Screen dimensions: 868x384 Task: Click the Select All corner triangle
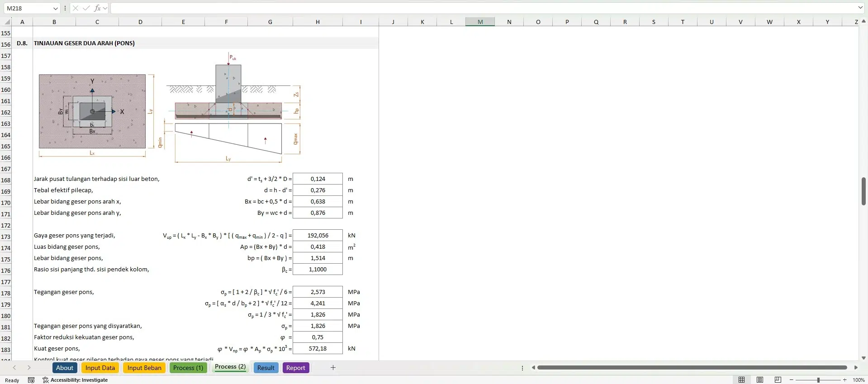[x=7, y=22]
